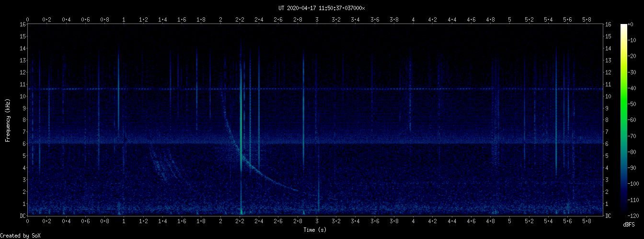Image resolution: width=644 pixels, height=239 pixels.
Task: Click '4' on the bottom time axis
Action: coord(414,221)
